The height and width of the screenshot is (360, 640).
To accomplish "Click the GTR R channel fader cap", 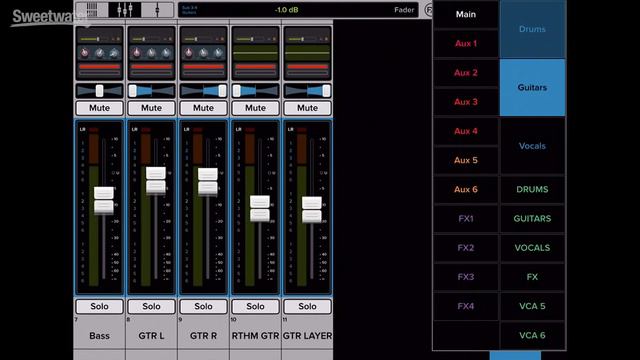I will coord(208,181).
